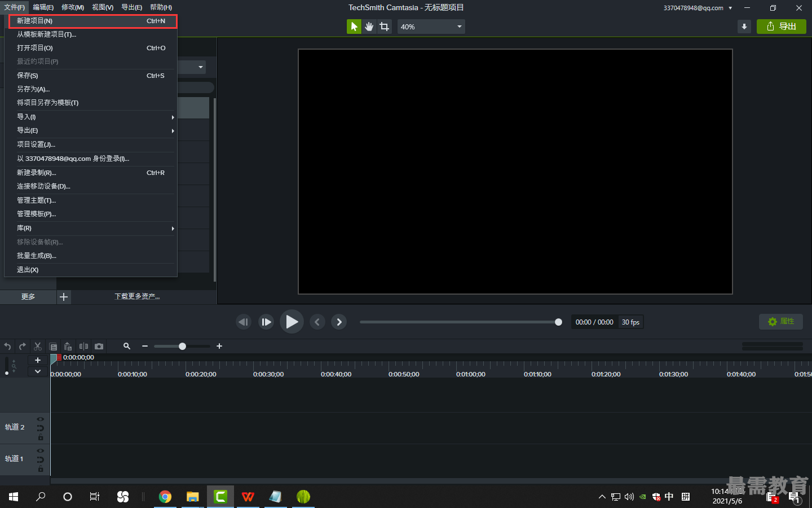Image resolution: width=812 pixels, height=508 pixels.
Task: Open canvas zoom 40% dropdown
Action: tap(431, 27)
